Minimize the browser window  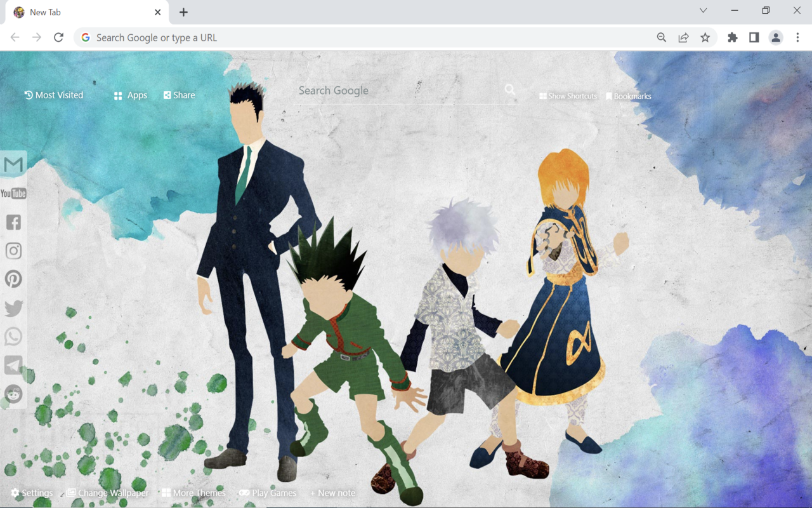735,10
